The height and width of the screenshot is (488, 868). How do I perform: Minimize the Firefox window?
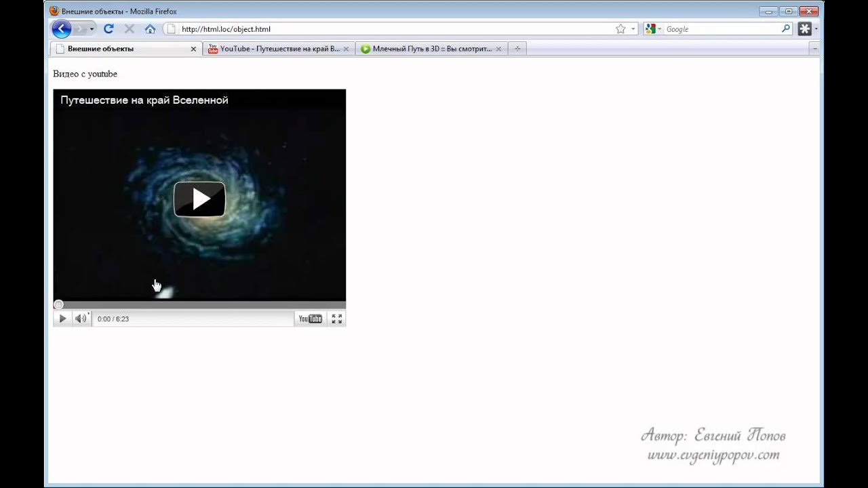(769, 11)
